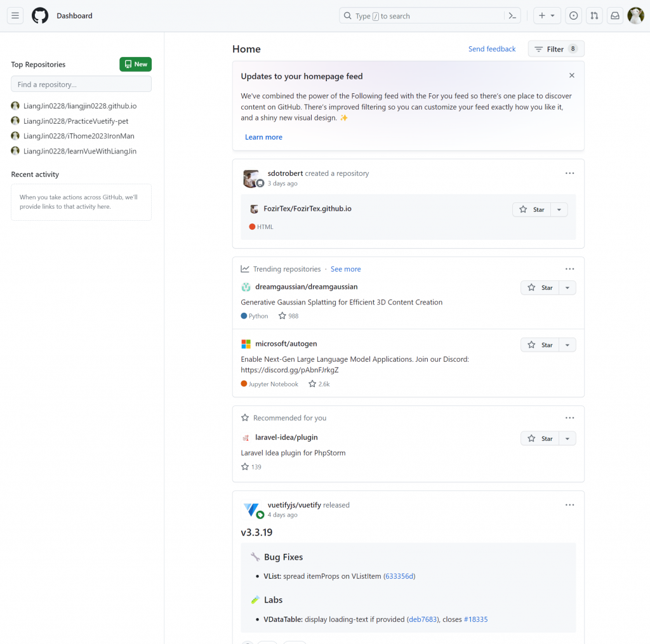Open dreamgaussian/dreamgaussian repository
Screen dimensions: 650x644
(307, 287)
